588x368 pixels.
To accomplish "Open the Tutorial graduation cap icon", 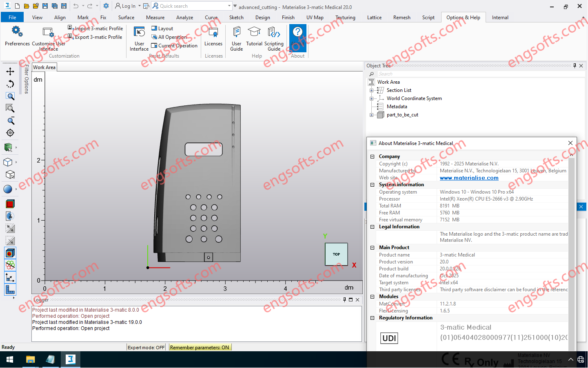I will coord(254,33).
